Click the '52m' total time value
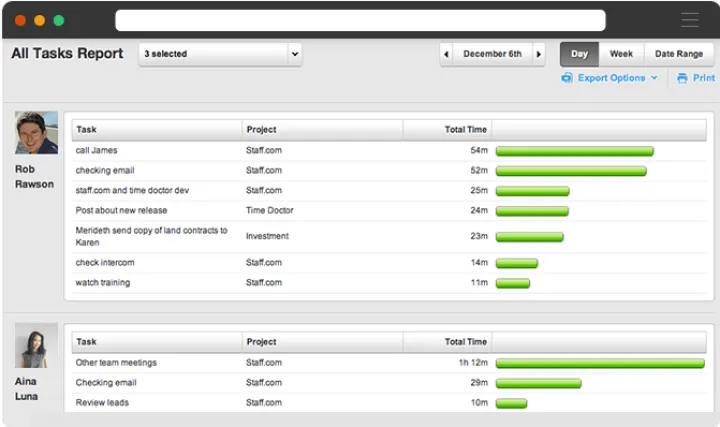This screenshot has width=720, height=427. click(479, 170)
